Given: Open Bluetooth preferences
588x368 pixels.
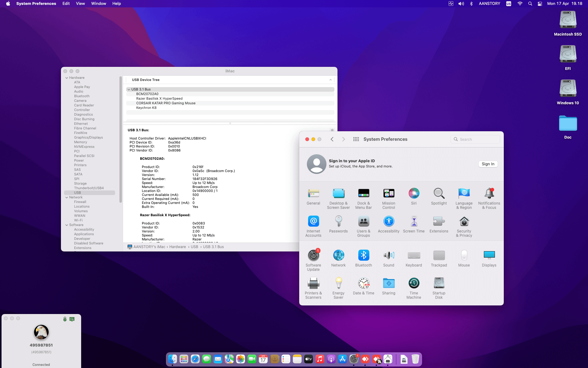Looking at the screenshot, I should click(364, 255).
